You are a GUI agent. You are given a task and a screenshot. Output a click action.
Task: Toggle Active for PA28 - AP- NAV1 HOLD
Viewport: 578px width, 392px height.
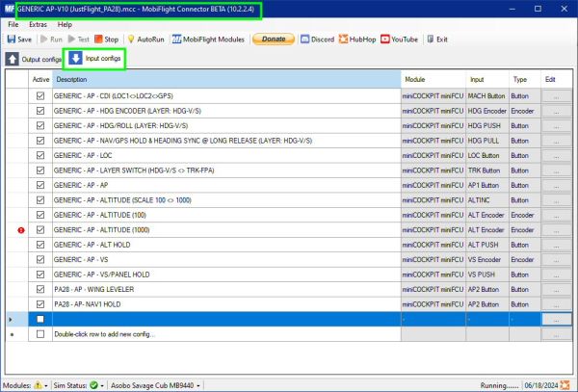click(40, 304)
